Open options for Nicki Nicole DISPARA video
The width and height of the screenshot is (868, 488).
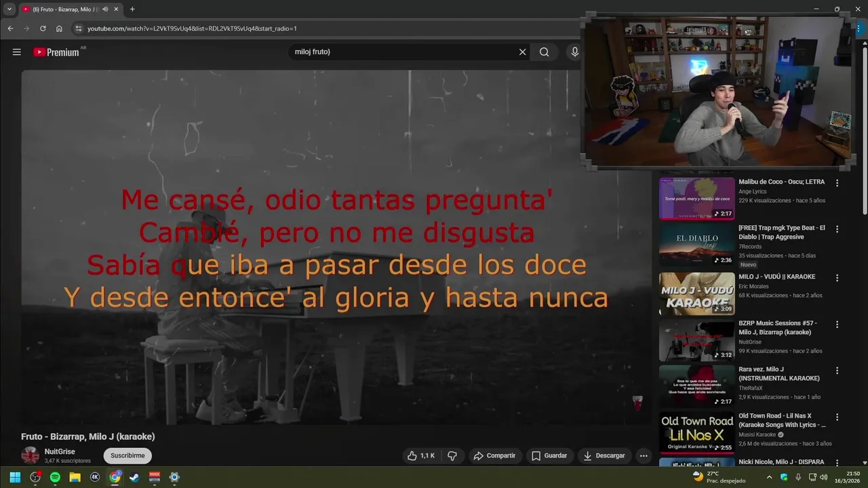[837, 463]
